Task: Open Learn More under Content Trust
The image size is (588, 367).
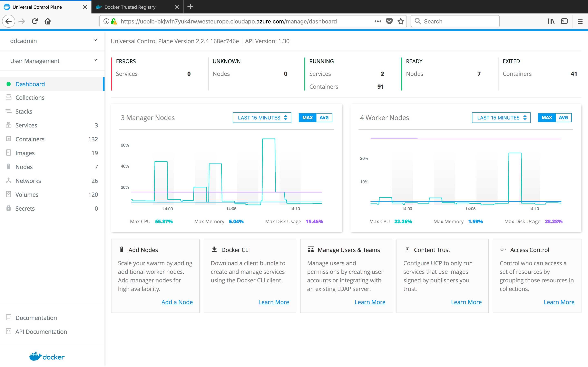Action: coord(466,302)
